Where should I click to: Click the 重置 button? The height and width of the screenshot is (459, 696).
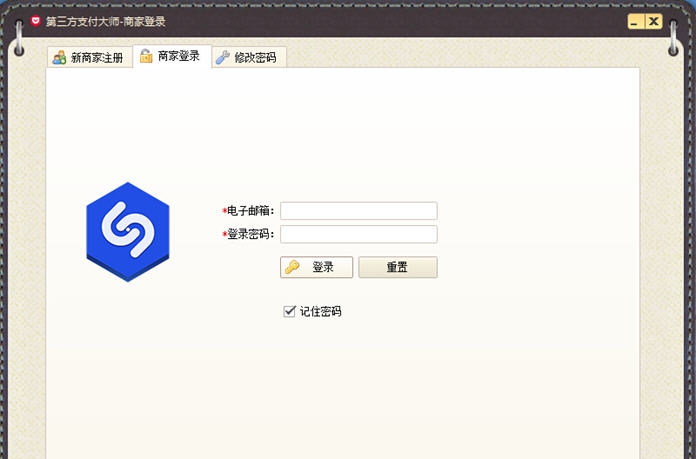click(x=398, y=267)
